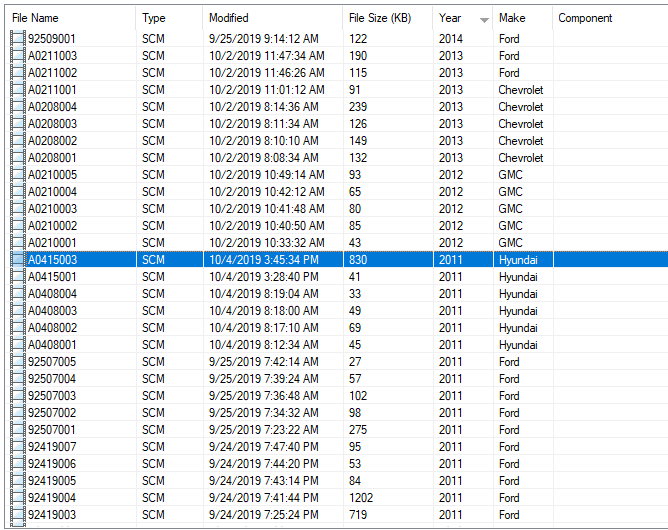Select the file icon beside A0415001
This screenshot has width=668, height=530.
coord(18,277)
